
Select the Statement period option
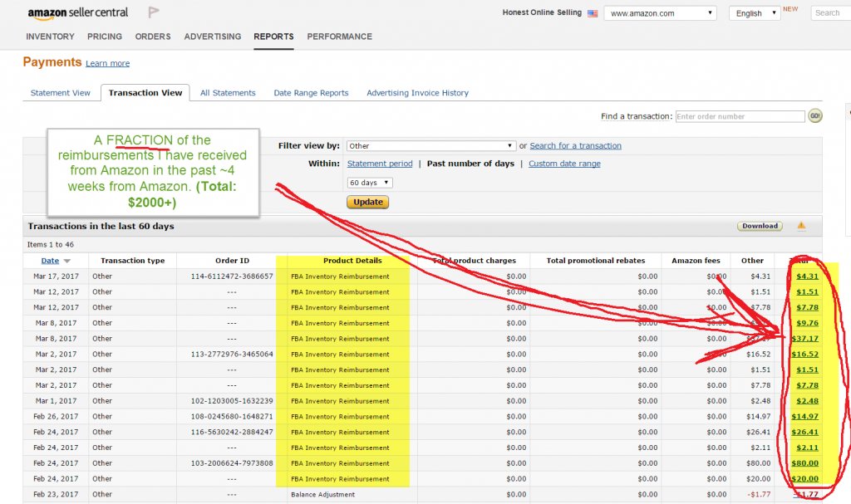[380, 164]
